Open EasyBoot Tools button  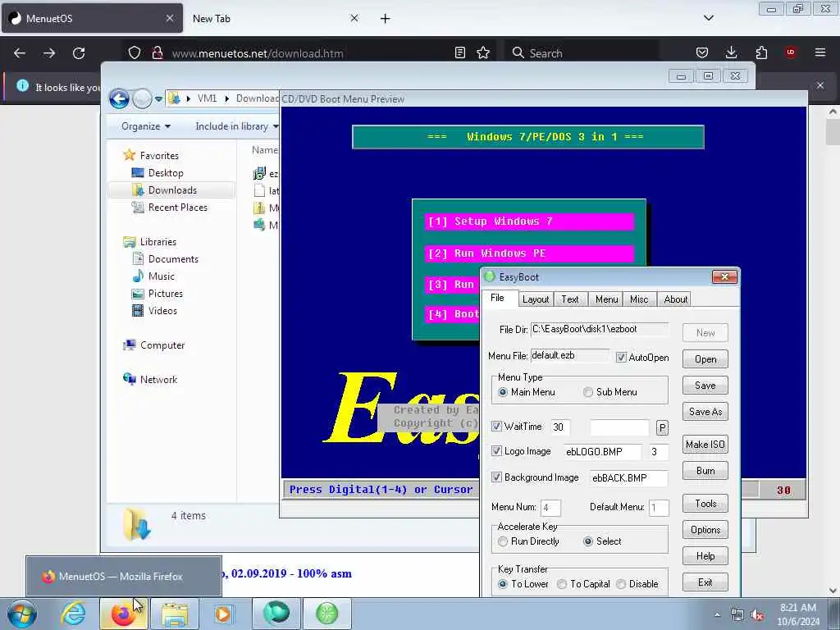tap(705, 503)
